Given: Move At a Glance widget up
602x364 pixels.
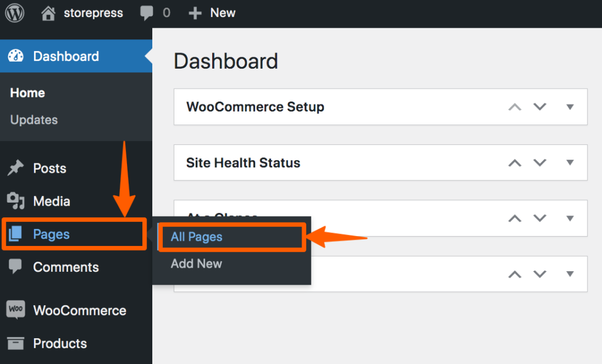Looking at the screenshot, I should pyautogui.click(x=515, y=218).
